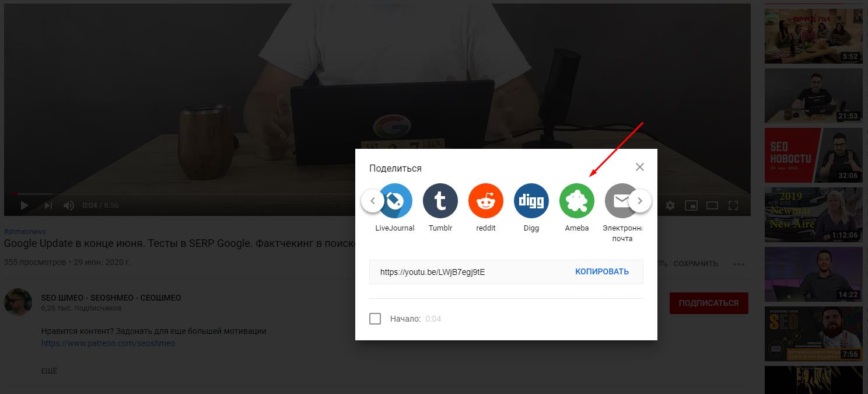Open the SEO ШМЕО channel name
This screenshot has width=868, height=394.
[x=111, y=298]
